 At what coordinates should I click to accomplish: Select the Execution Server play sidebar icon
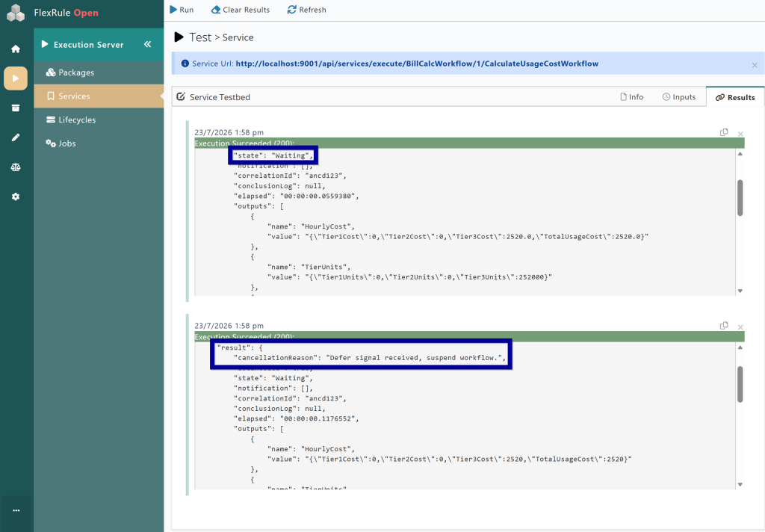tap(16, 78)
